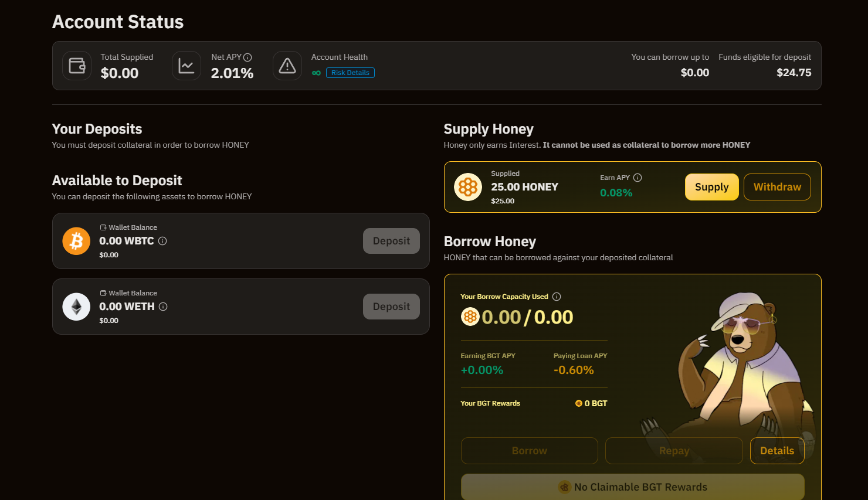Click Deposit button for WETH
This screenshot has width=868, height=500.
391,307
